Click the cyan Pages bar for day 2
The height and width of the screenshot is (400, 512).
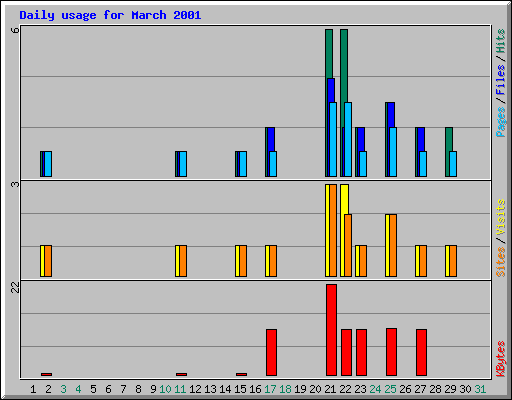pos(48,164)
